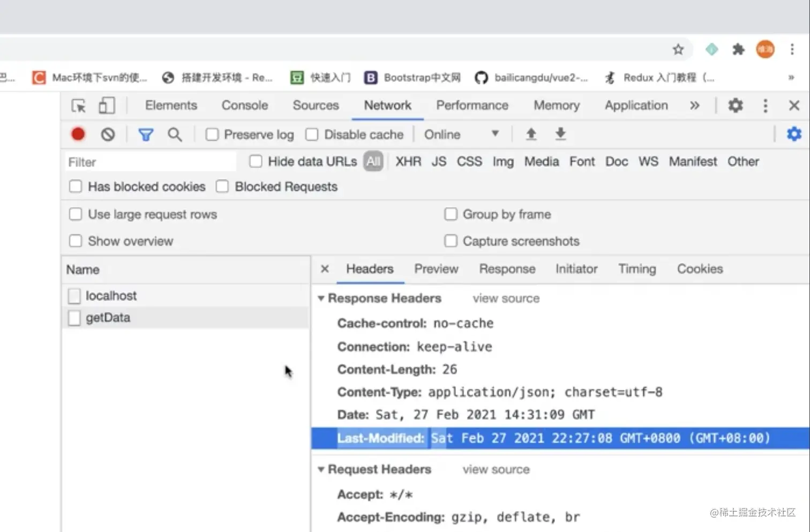Switch to the Elements tab
The width and height of the screenshot is (810, 532).
[x=171, y=105]
